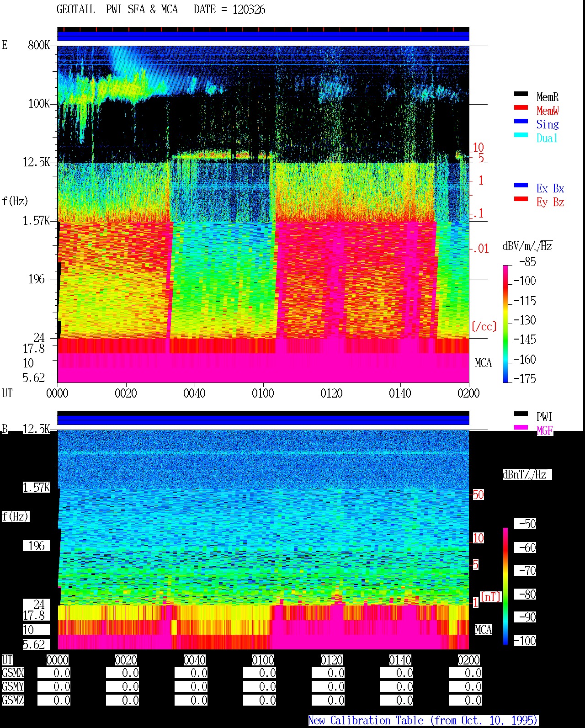This screenshot has width=585, height=728.
Task: Click the black MemR legend swatch
Action: [x=521, y=94]
